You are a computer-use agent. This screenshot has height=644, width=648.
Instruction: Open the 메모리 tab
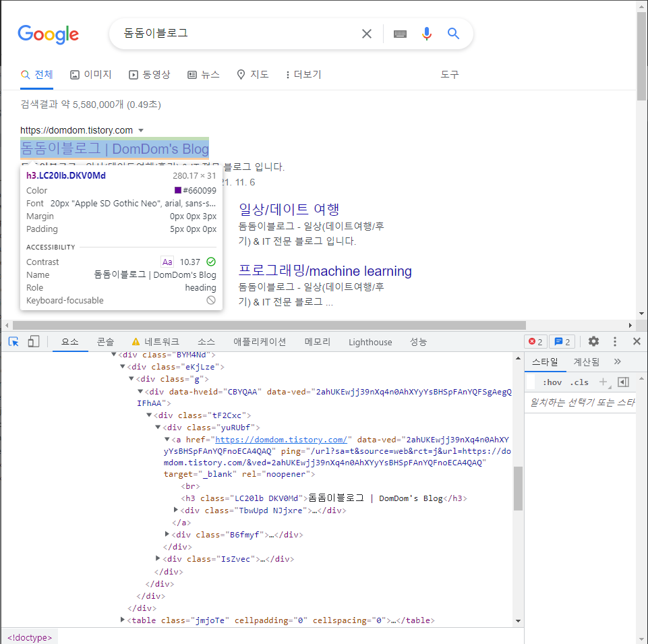coord(318,342)
